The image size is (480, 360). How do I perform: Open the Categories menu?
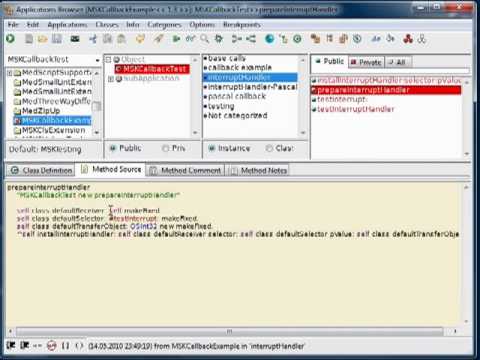coord(164,25)
